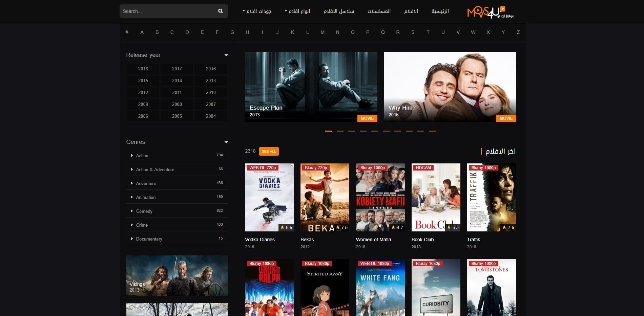Image resolution: width=644 pixels, height=316 pixels.
Task: Click the WEB-DL 720p badge on Vodka Diaries
Action: click(263, 168)
